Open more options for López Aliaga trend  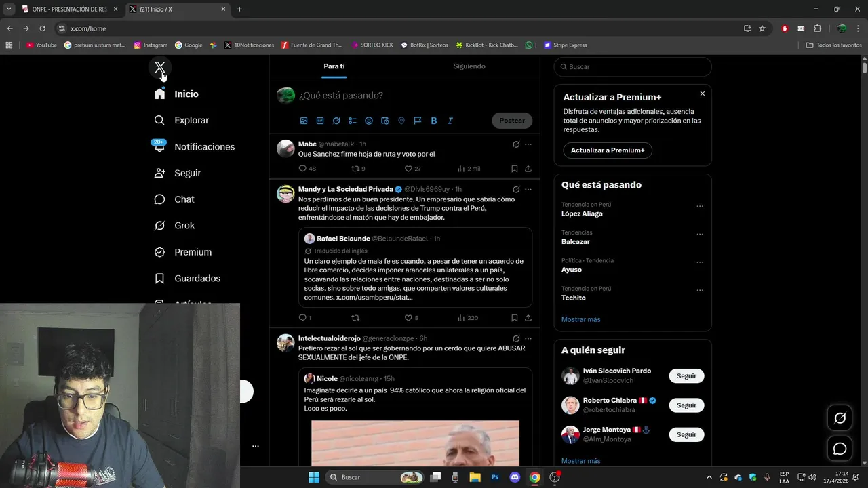(700, 206)
